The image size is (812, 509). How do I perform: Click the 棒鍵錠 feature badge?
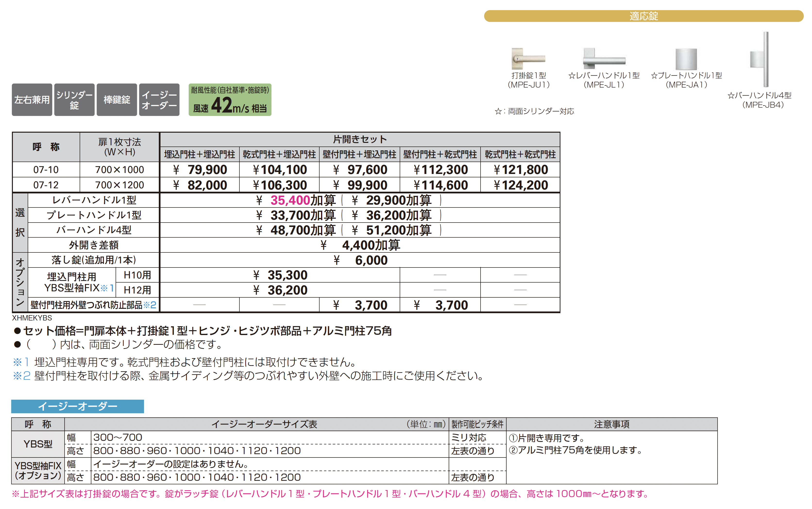(x=116, y=100)
